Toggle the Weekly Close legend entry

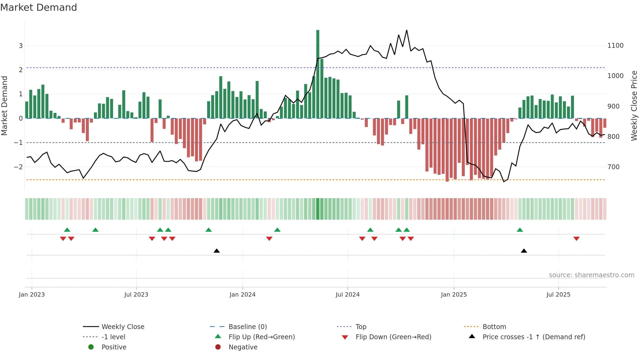pyautogui.click(x=114, y=327)
